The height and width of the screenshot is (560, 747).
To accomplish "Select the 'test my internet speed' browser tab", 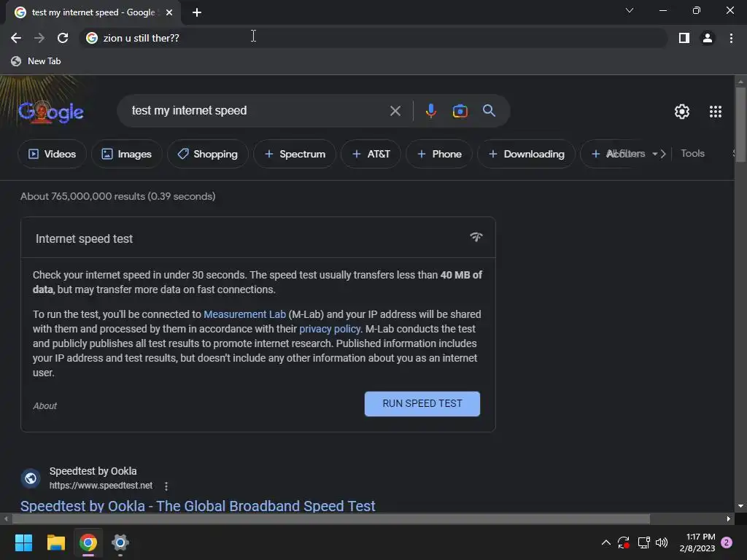I will [93, 12].
